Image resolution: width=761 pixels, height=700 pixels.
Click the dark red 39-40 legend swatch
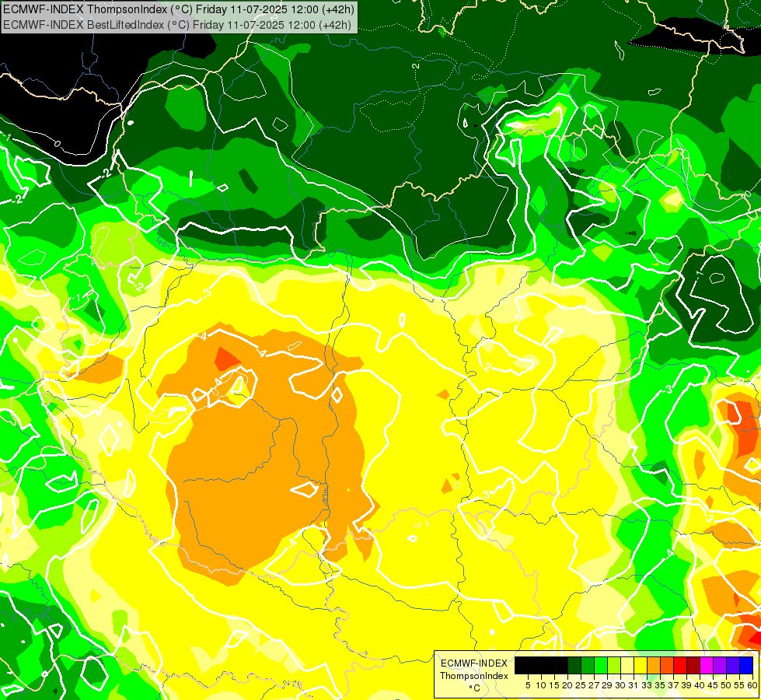coord(693,665)
